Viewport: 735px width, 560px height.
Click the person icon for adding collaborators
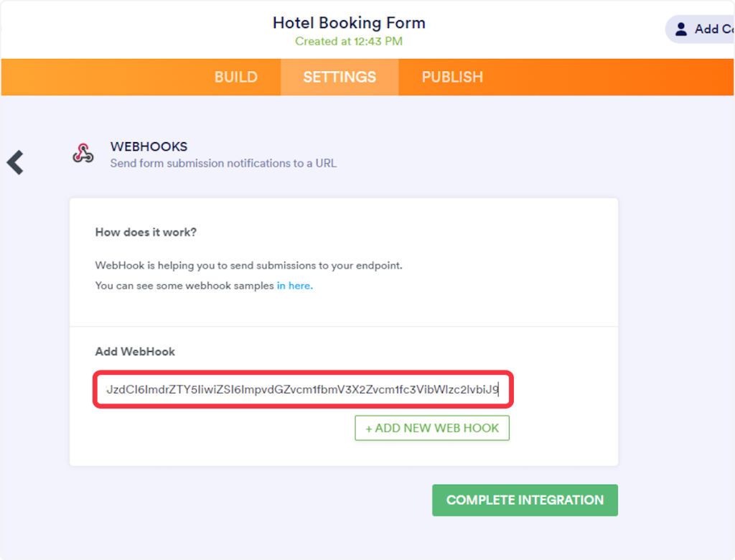click(x=680, y=29)
